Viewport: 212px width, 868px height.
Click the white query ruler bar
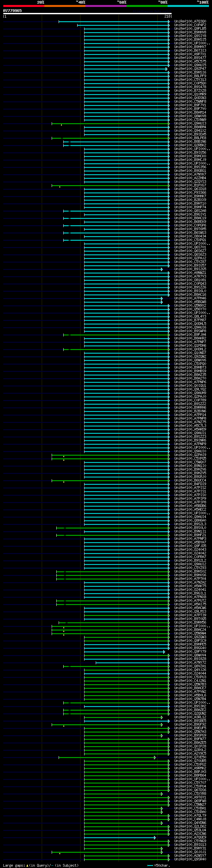coord(87,14)
